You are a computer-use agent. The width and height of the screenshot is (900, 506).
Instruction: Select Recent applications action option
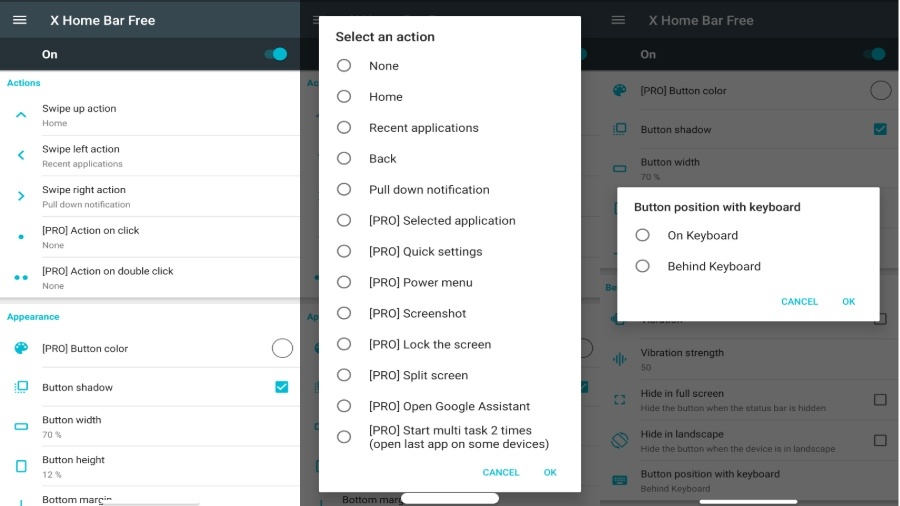[424, 127]
